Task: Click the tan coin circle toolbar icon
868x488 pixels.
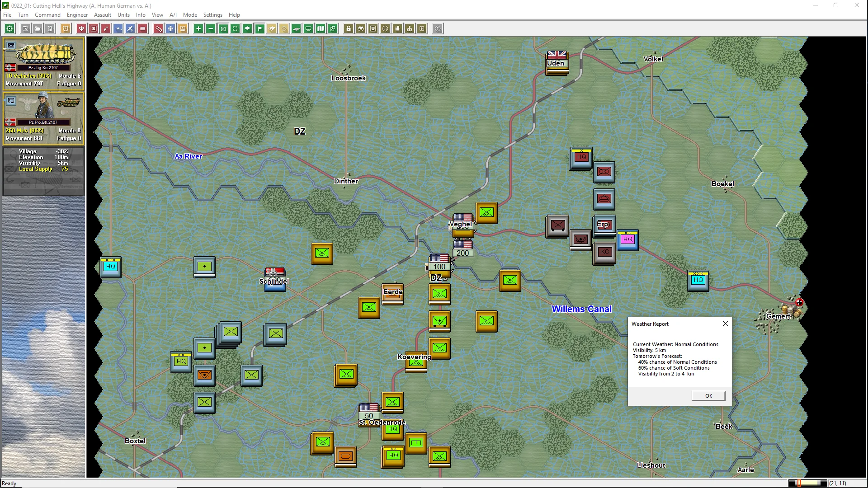Action: point(284,29)
